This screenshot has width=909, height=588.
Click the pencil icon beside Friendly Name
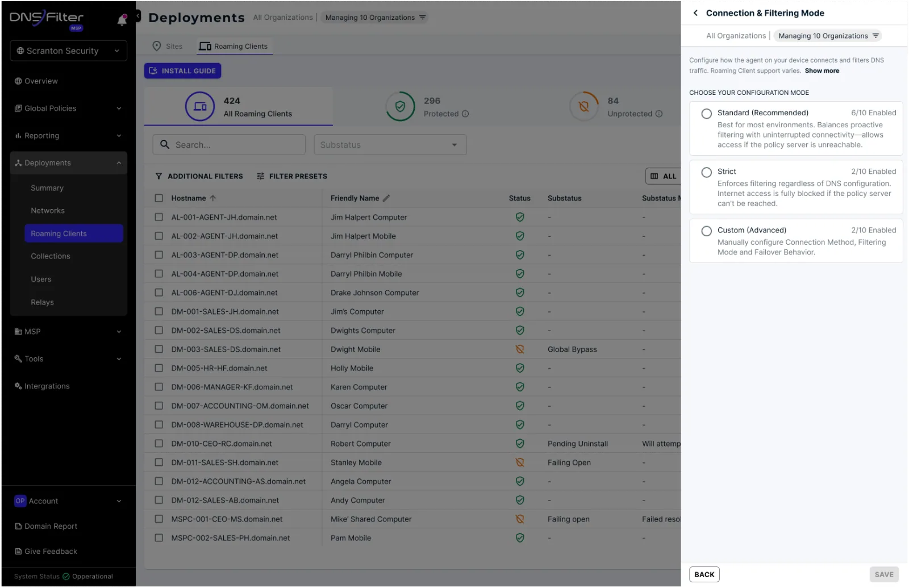click(386, 198)
